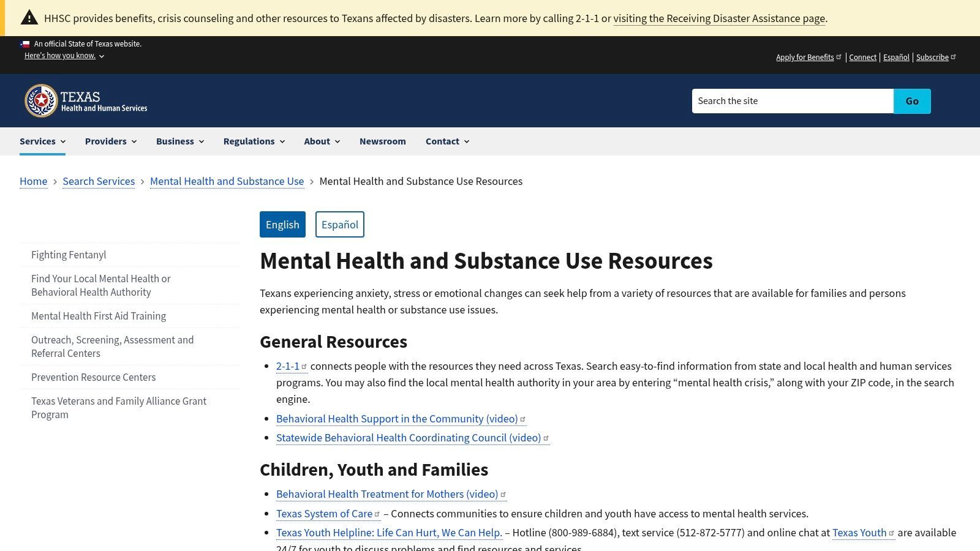
Task: Click the warning triangle alert icon
Action: (x=29, y=18)
